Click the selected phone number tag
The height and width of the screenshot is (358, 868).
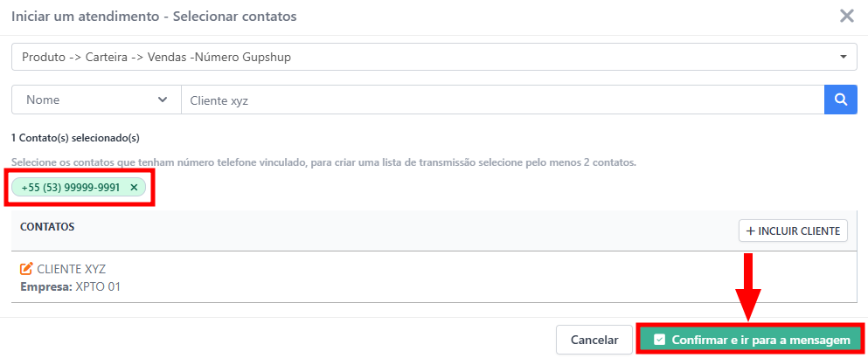(71, 187)
